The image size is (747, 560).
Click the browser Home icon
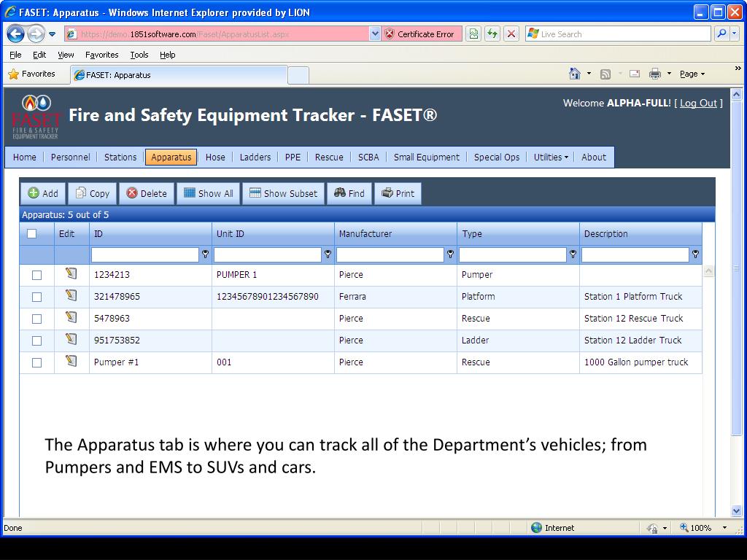(575, 74)
